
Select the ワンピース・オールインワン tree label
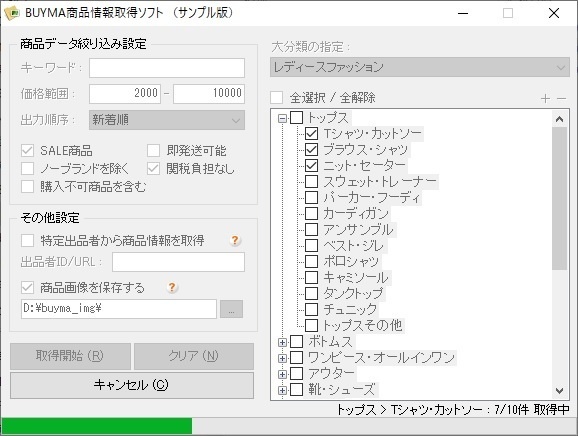[x=382, y=357]
